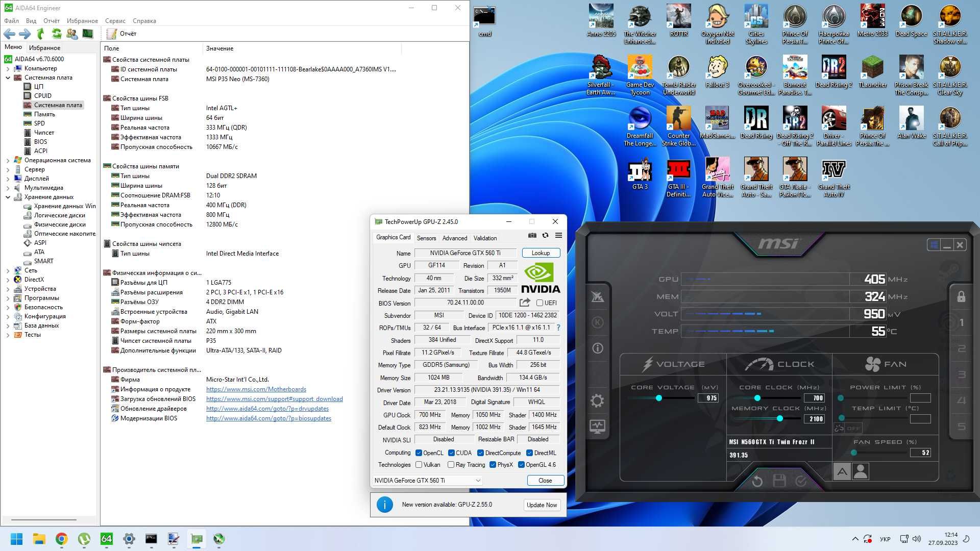Toggle the UEFI checkbox in GPU-Z
The height and width of the screenshot is (551, 980).
[540, 303]
